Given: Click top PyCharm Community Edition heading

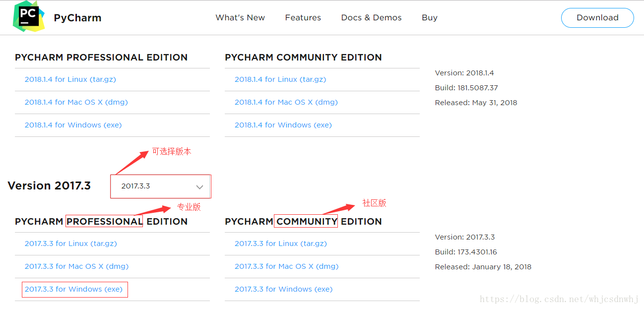Looking at the screenshot, I should 303,58.
